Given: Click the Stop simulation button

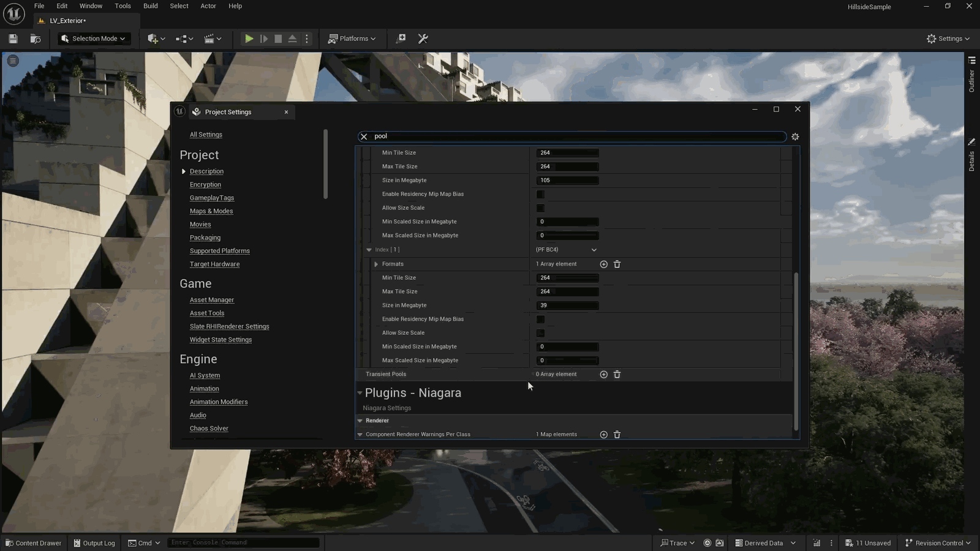Looking at the screenshot, I should coord(278,39).
